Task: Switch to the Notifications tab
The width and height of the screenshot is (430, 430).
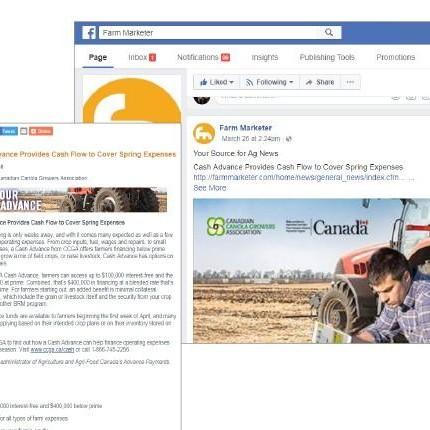Action: pos(203,57)
